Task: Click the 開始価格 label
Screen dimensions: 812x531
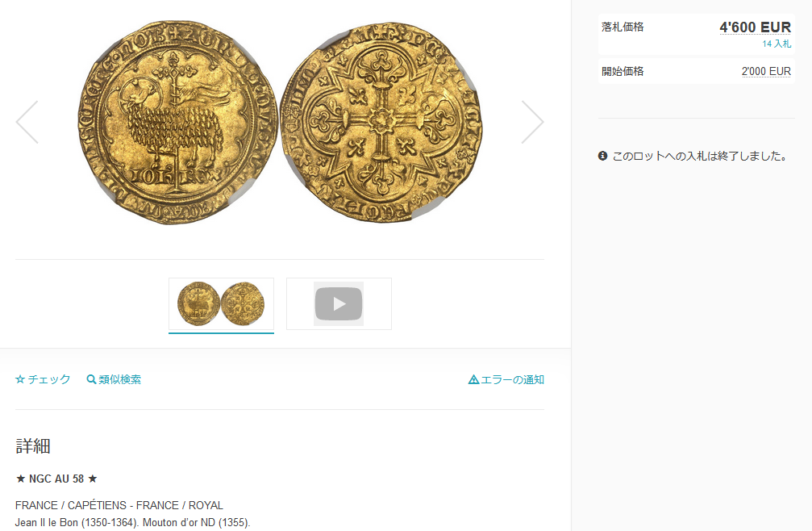Action: click(623, 72)
